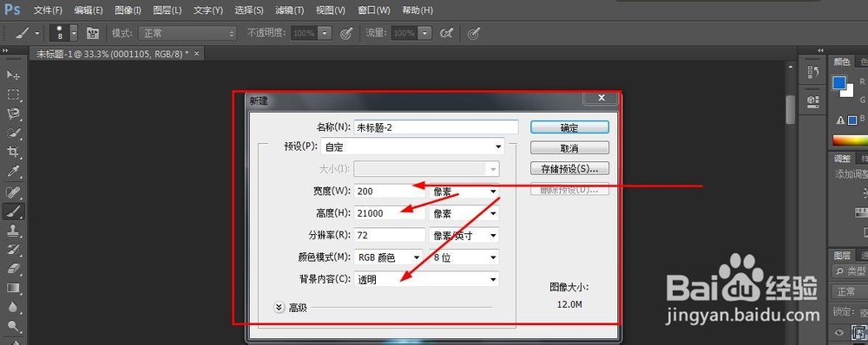This screenshot has width=868, height=345.
Task: Select the Rectangular Marquee tool
Action: 13,94
